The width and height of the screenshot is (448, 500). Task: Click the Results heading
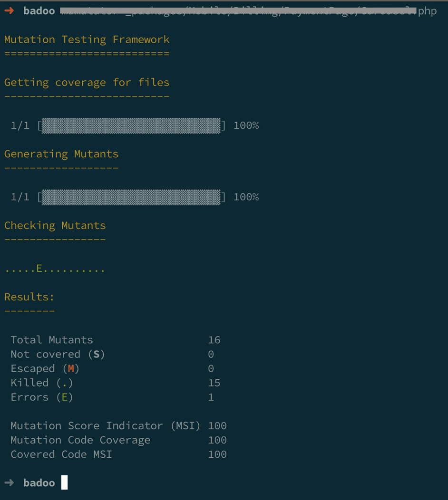[x=29, y=297]
